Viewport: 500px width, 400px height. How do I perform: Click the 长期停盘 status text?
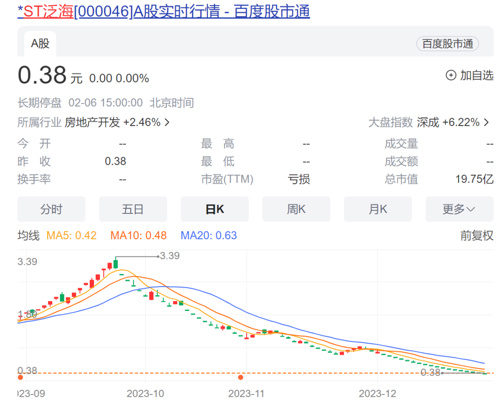point(39,103)
